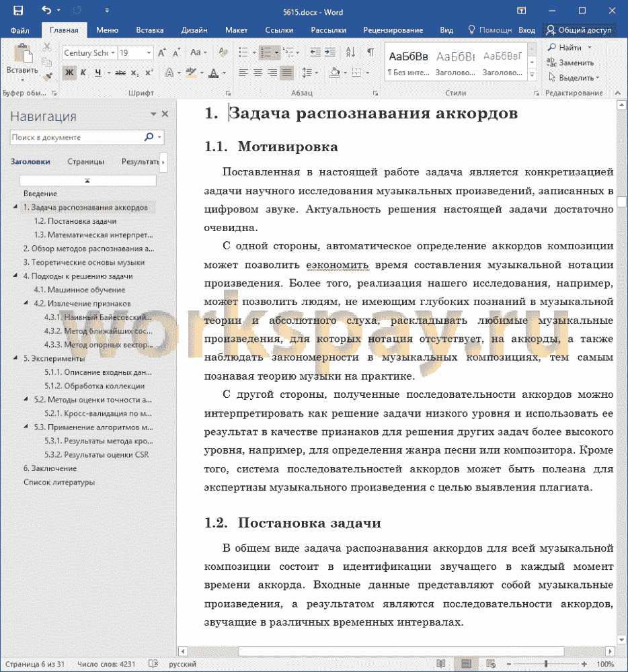Click the text highlight color button
This screenshot has height=672, width=628.
(x=191, y=73)
